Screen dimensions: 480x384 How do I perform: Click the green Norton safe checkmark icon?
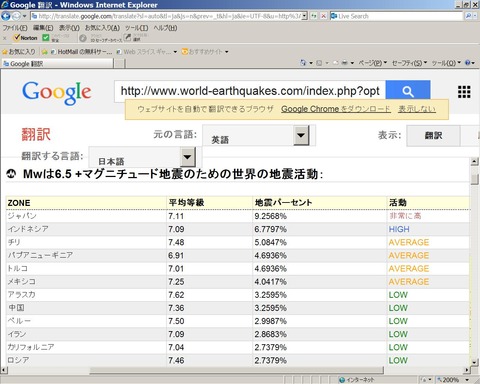[x=46, y=38]
